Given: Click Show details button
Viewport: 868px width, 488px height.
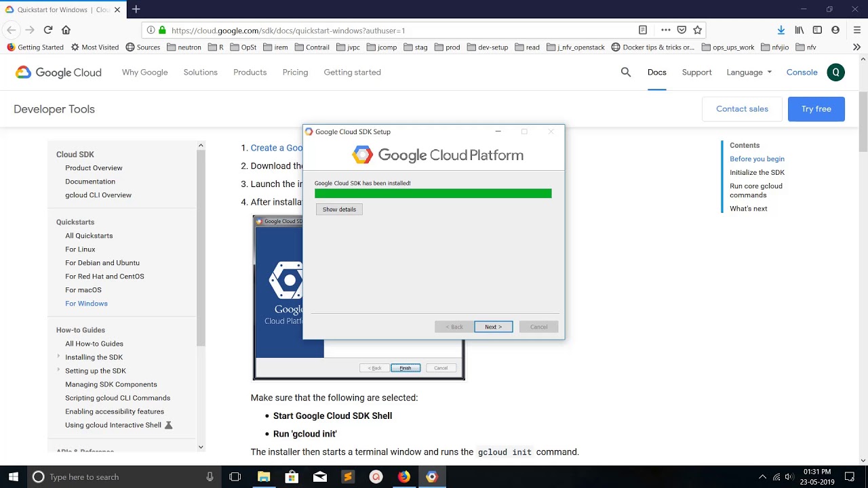Looking at the screenshot, I should 339,209.
